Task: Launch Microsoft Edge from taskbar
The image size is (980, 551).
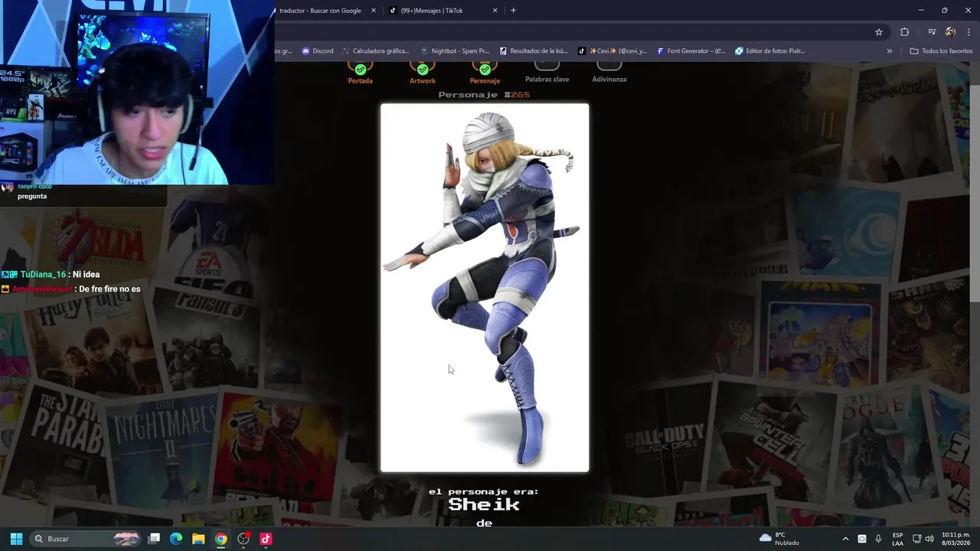Action: click(x=176, y=539)
